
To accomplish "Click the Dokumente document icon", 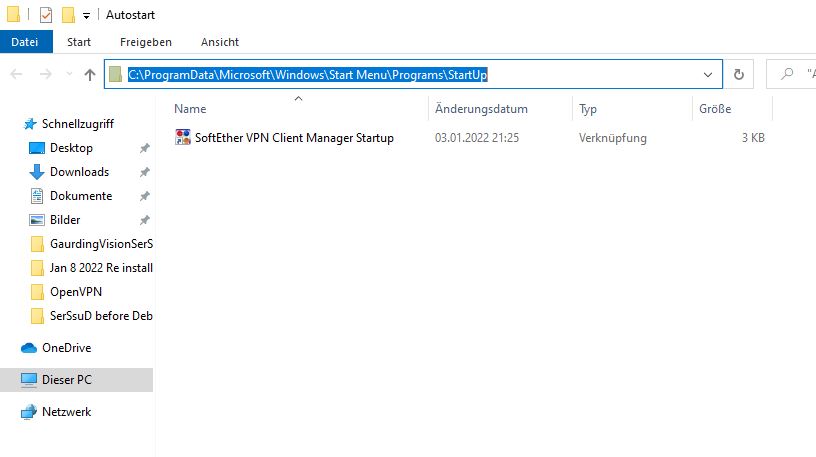I will click(x=37, y=196).
